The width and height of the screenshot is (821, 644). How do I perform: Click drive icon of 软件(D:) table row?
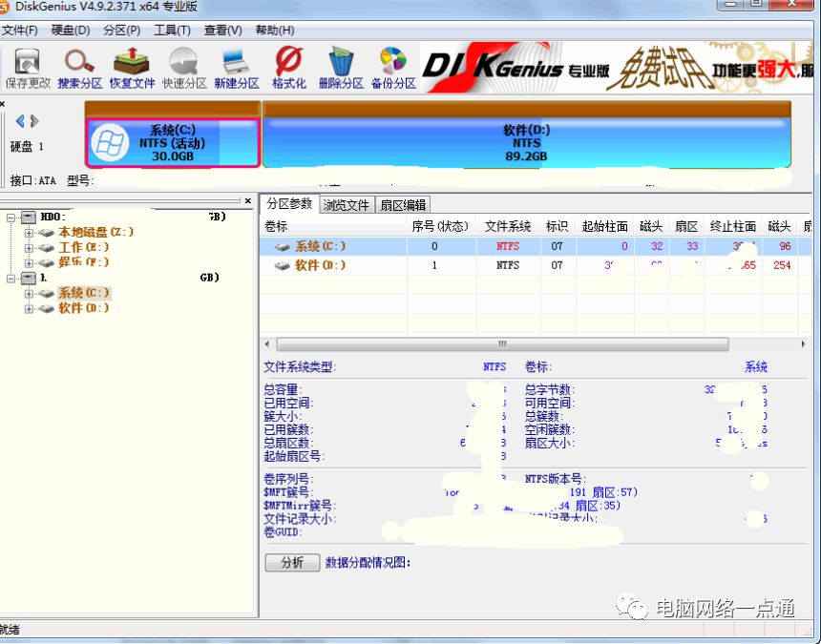283,266
